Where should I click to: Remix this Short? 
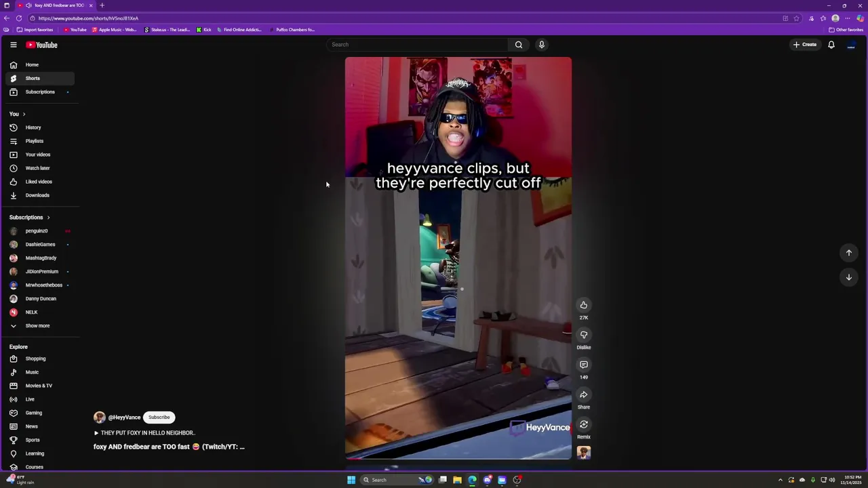click(584, 424)
